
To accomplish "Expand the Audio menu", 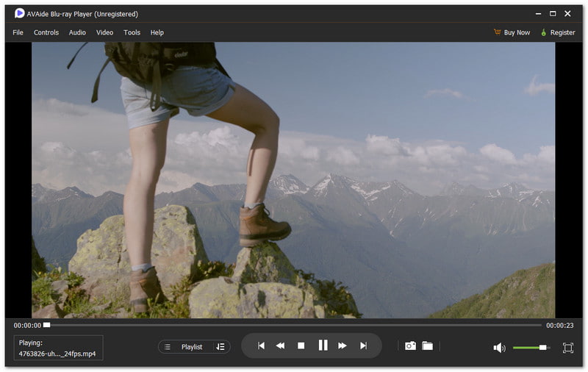I will (x=77, y=32).
